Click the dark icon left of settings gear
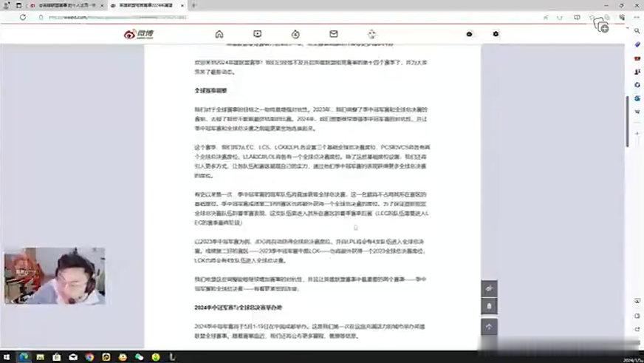Image resolution: width=644 pixels, height=363 pixels. tap(469, 34)
